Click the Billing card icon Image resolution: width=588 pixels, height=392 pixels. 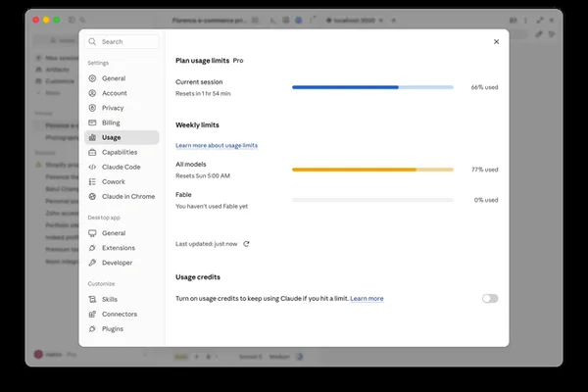[x=92, y=122]
